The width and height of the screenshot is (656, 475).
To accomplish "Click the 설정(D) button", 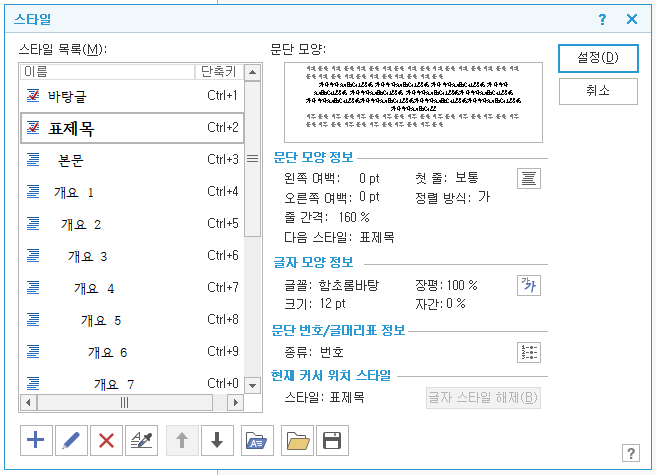I will [598, 58].
